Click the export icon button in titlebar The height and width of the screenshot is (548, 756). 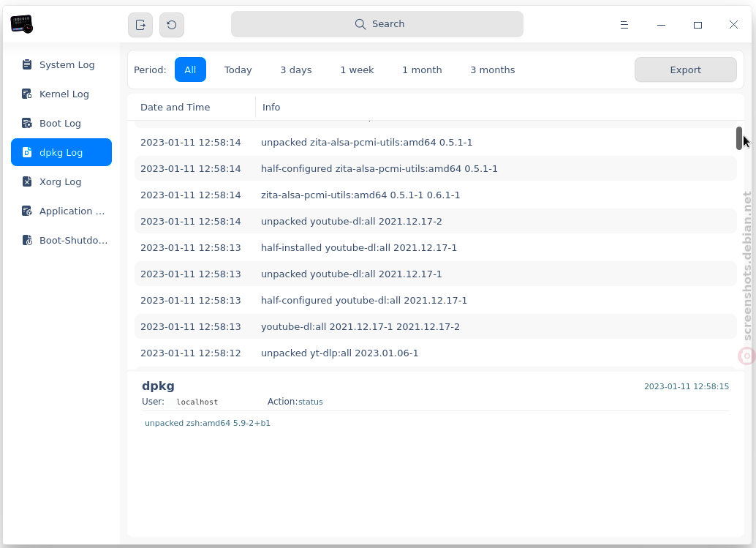point(140,25)
